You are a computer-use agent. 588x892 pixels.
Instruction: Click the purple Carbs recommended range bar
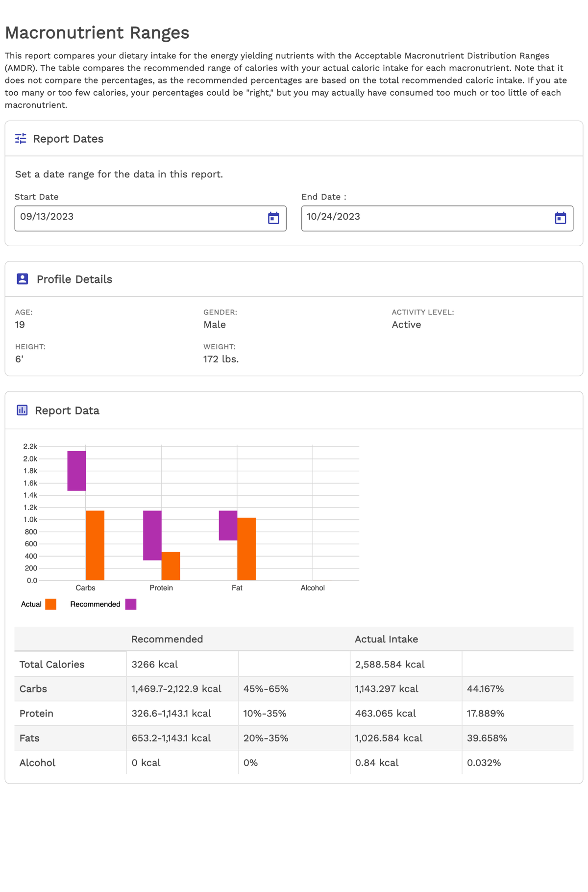(76, 471)
